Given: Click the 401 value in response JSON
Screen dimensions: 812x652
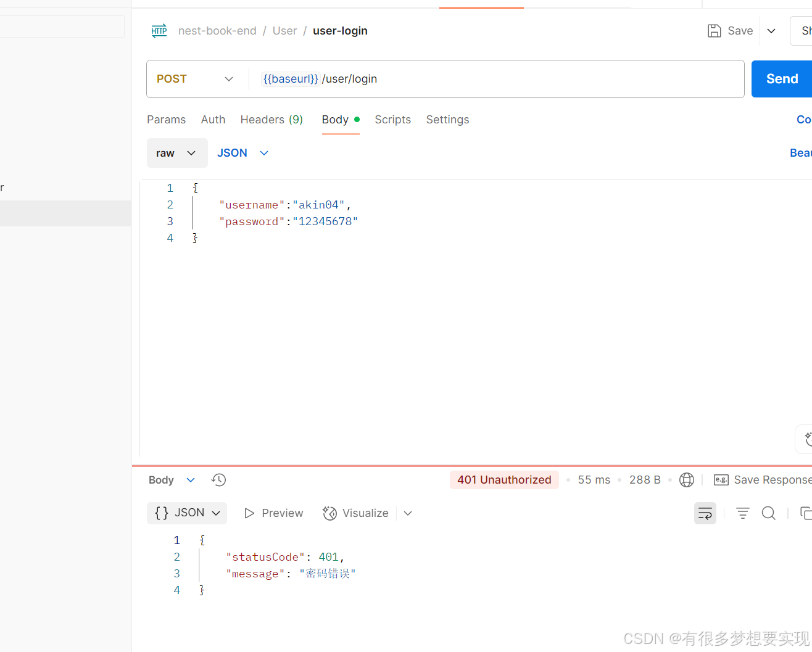Looking at the screenshot, I should [x=328, y=557].
